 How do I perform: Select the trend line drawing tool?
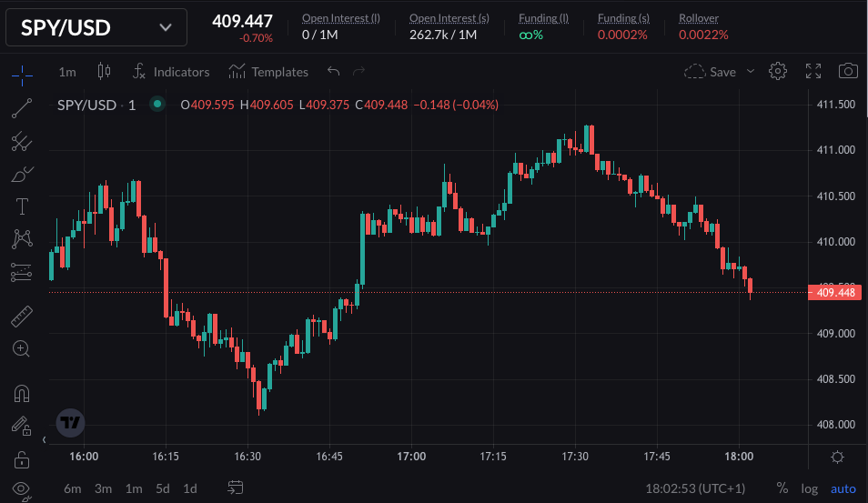coord(22,108)
